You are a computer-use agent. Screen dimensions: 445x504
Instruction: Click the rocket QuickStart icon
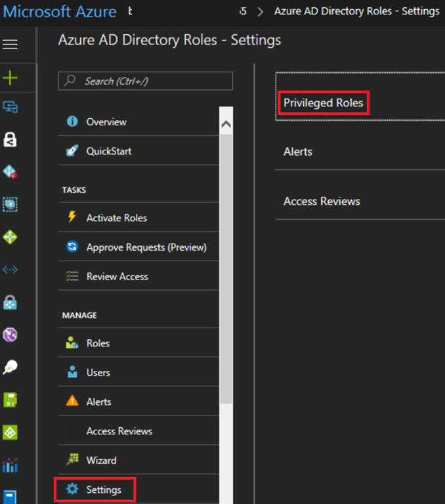pyautogui.click(x=72, y=151)
